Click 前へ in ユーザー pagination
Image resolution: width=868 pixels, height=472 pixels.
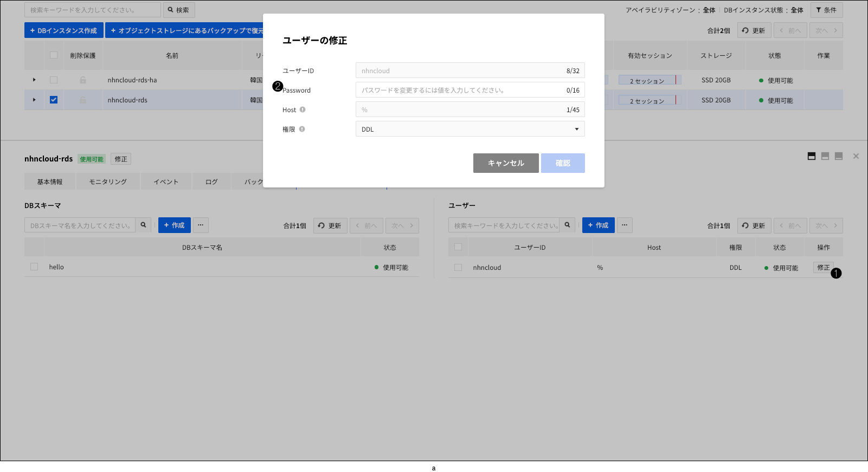[790, 225]
